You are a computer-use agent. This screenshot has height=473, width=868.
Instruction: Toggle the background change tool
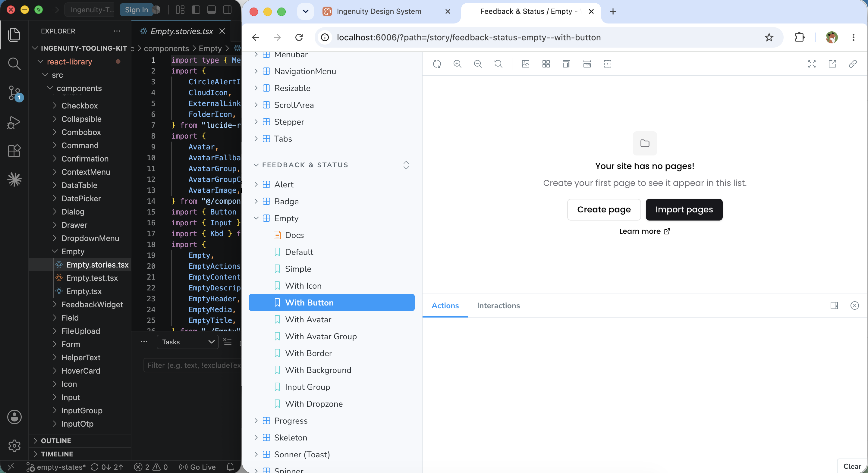pos(526,64)
